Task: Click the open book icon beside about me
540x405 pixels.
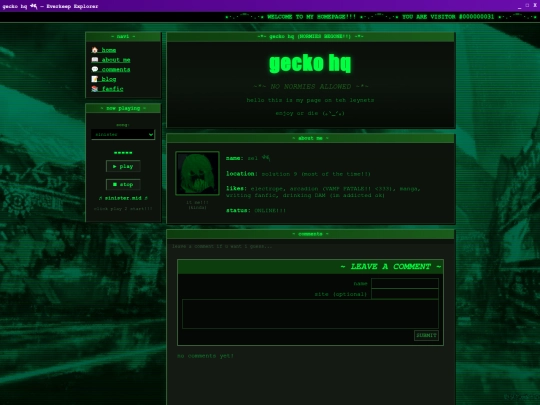Action: 95,60
